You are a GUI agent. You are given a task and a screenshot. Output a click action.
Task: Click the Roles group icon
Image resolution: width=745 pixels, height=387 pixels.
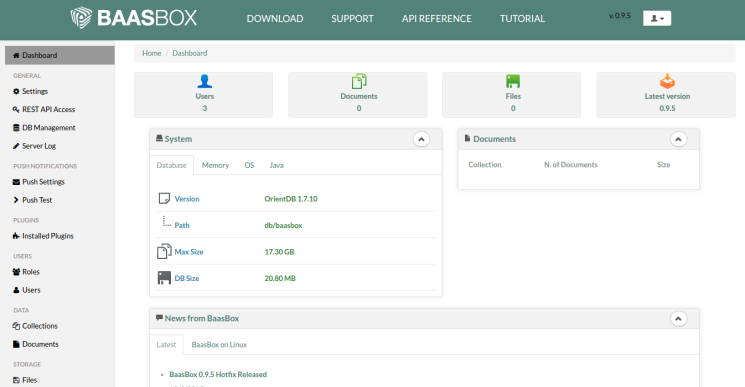pyautogui.click(x=16, y=272)
